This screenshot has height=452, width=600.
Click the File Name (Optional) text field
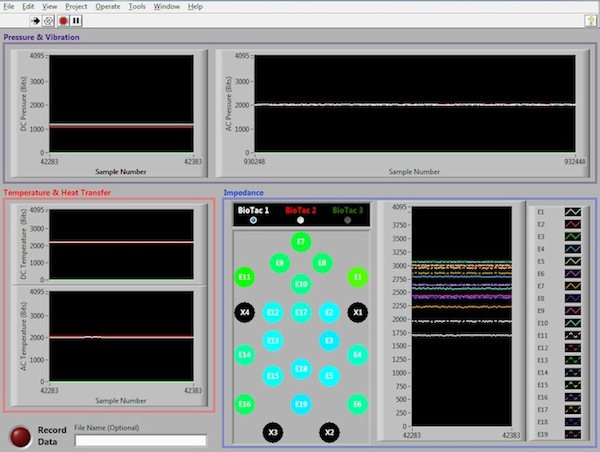tap(140, 440)
